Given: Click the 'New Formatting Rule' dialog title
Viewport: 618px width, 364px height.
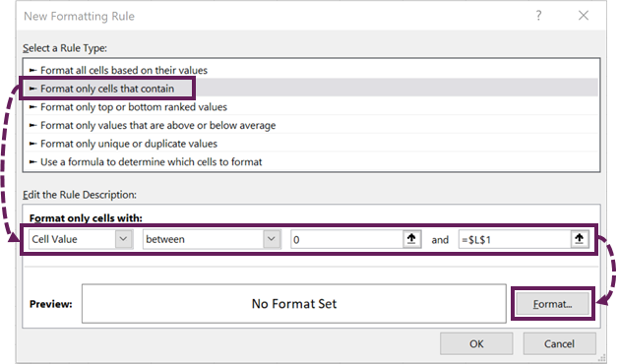Looking at the screenshot, I should click(80, 16).
